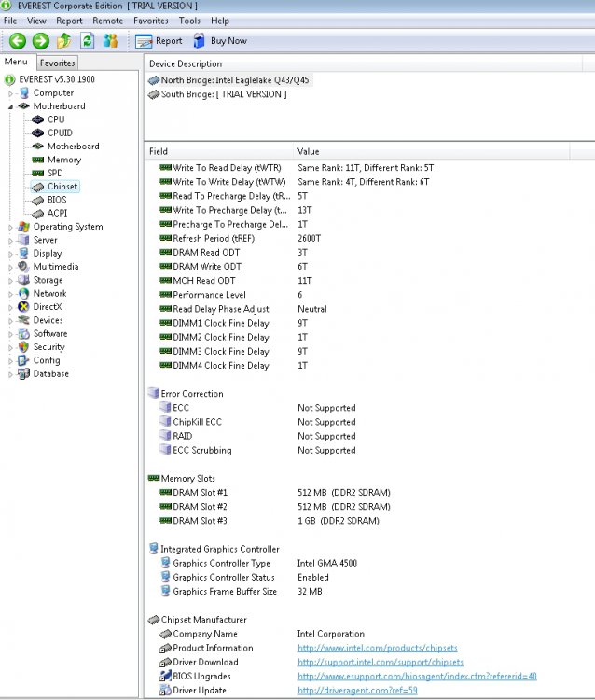
Task: Open the support.intel.com chipsets driver link
Action: click(381, 662)
